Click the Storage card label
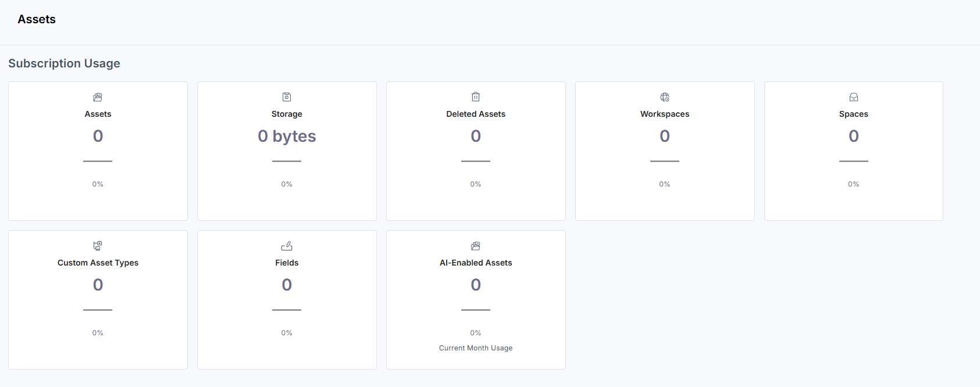980x387 pixels. (287, 114)
